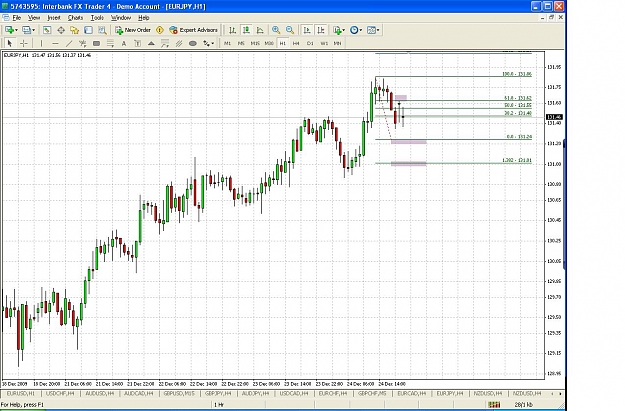Screen dimensions: 625x411
Task: Open the Profiles icon in the toolbar
Action: tap(26, 30)
